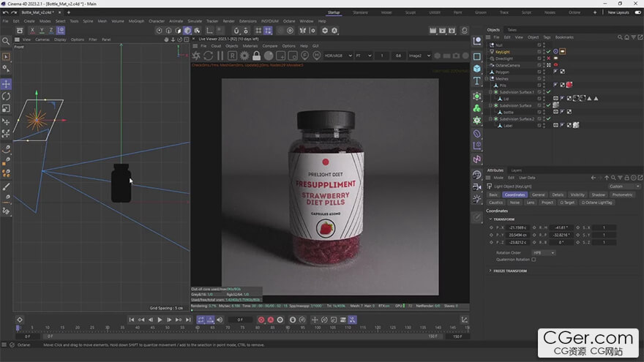This screenshot has height=362, width=644.
Task: Toggle Y axis lock
Action: 42,31
